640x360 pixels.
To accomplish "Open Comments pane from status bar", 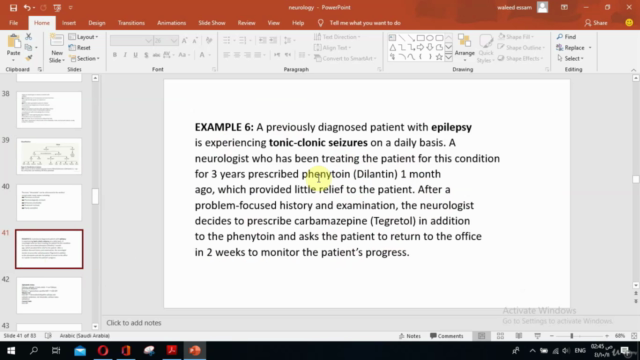I will coord(447,336).
